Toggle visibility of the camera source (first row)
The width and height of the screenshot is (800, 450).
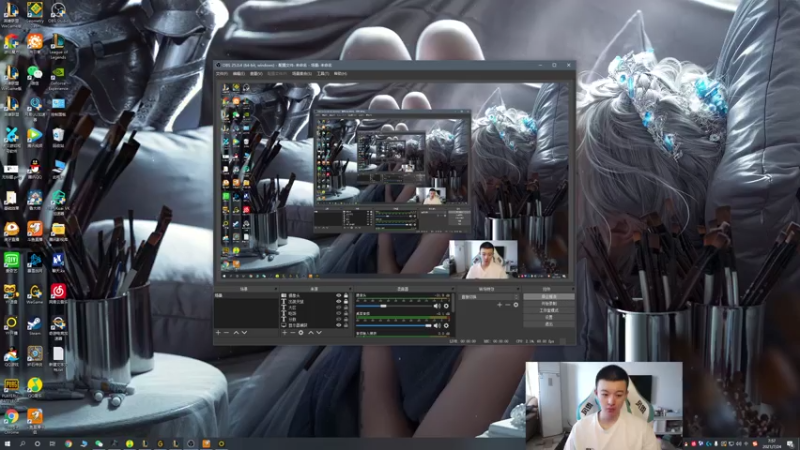[x=338, y=295]
